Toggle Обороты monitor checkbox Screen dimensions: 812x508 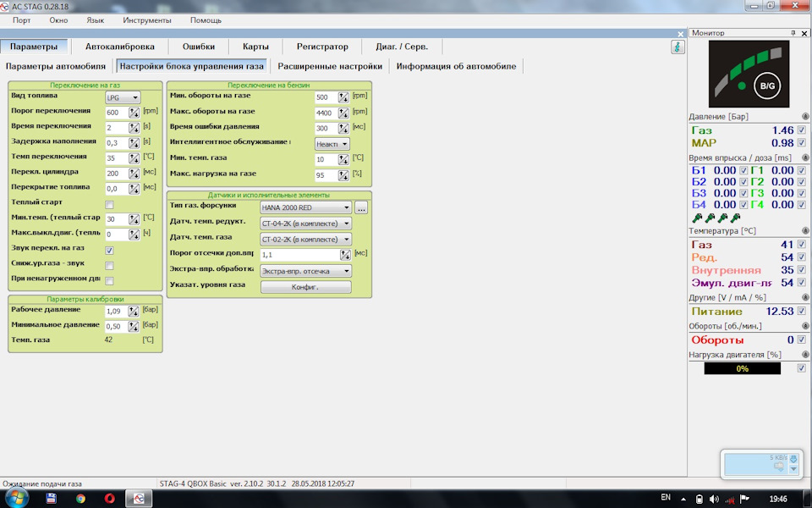pyautogui.click(x=802, y=340)
